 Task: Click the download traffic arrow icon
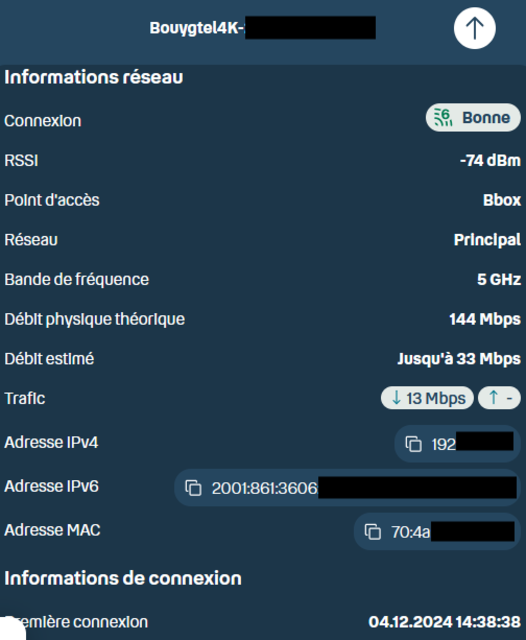396,398
